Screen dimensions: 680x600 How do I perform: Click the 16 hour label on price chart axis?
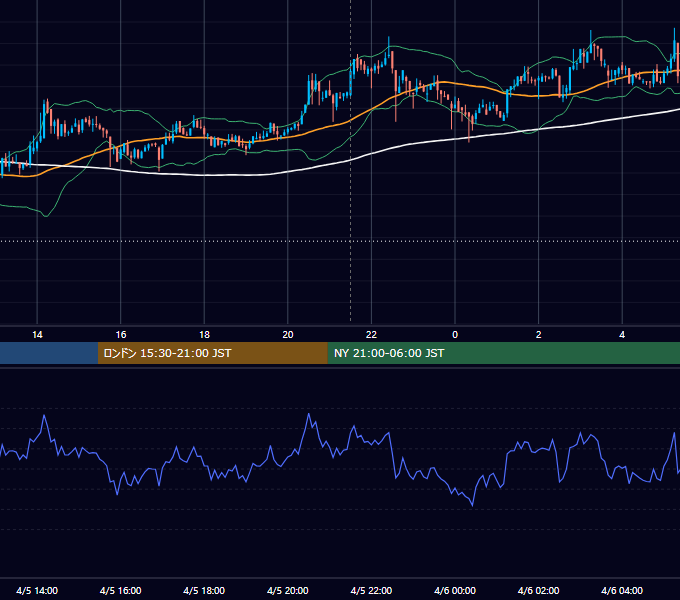coord(121,335)
